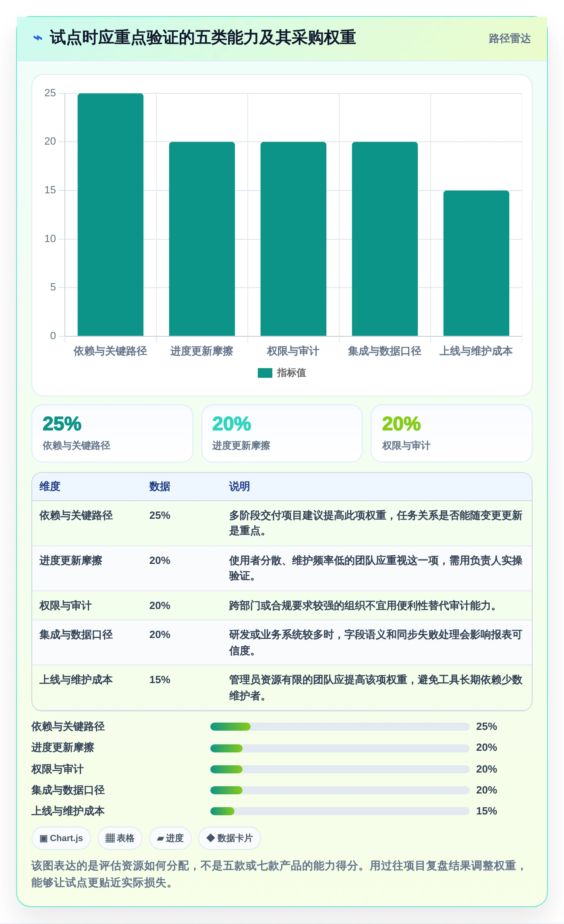Select table row cell 依赖与关键路径

click(76, 516)
